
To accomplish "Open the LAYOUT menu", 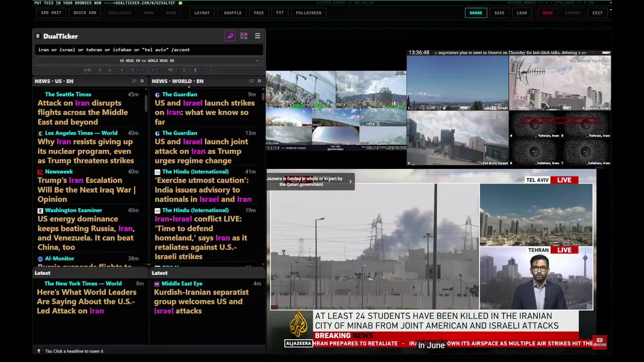I will click(x=202, y=13).
